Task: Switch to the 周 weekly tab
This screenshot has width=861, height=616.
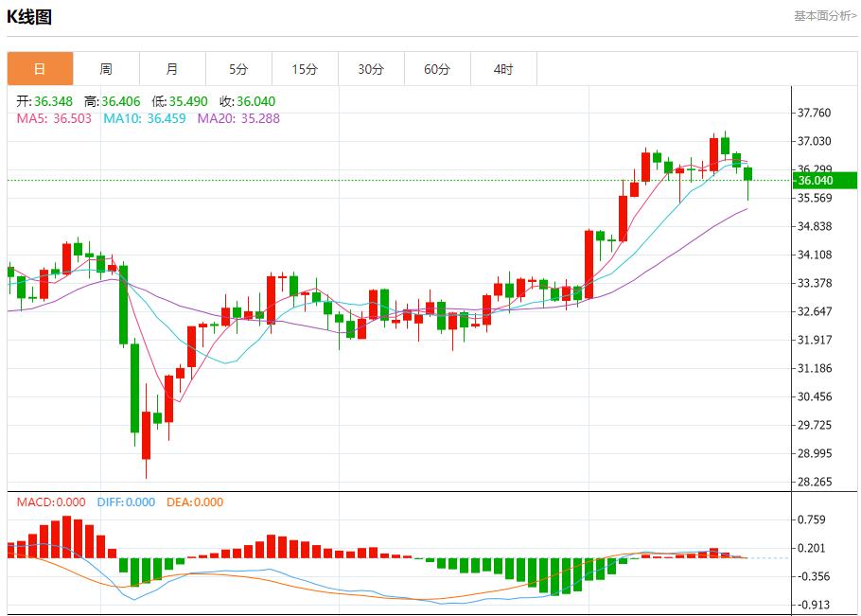Action: [x=106, y=69]
